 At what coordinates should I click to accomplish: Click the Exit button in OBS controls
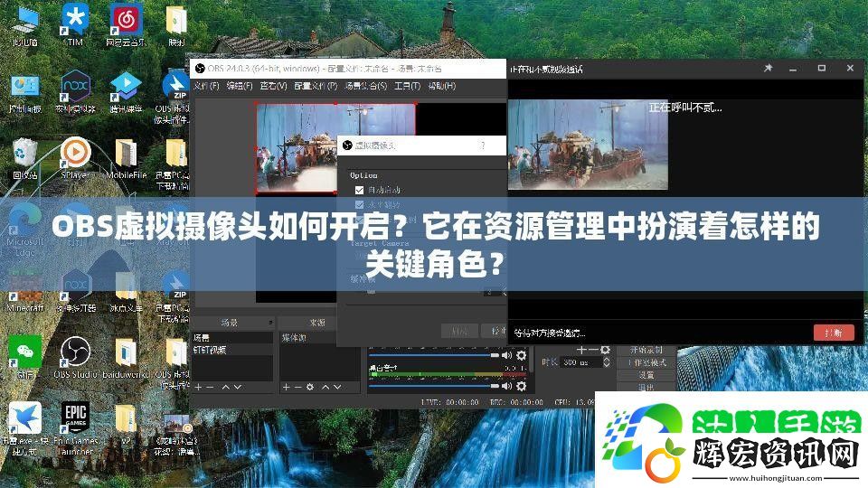tap(646, 388)
